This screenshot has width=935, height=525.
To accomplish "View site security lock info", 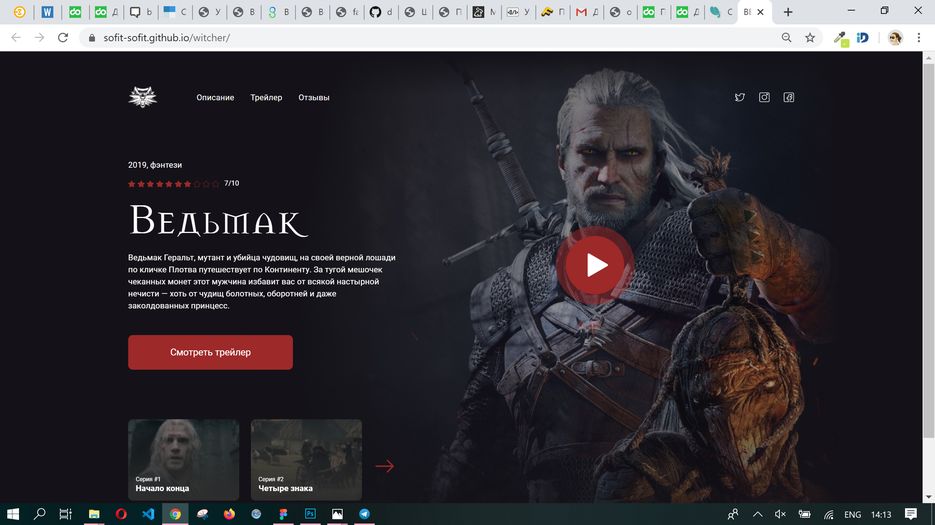I will [x=91, y=38].
